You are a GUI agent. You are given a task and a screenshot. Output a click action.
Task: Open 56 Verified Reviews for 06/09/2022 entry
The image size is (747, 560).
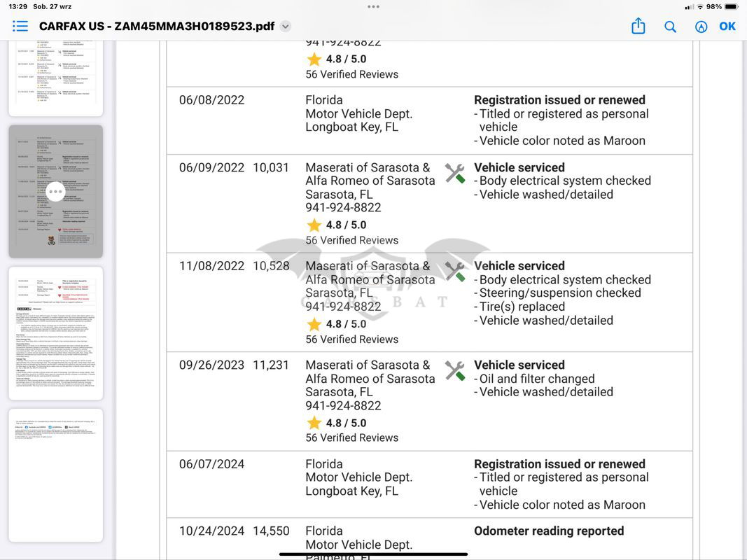click(351, 240)
